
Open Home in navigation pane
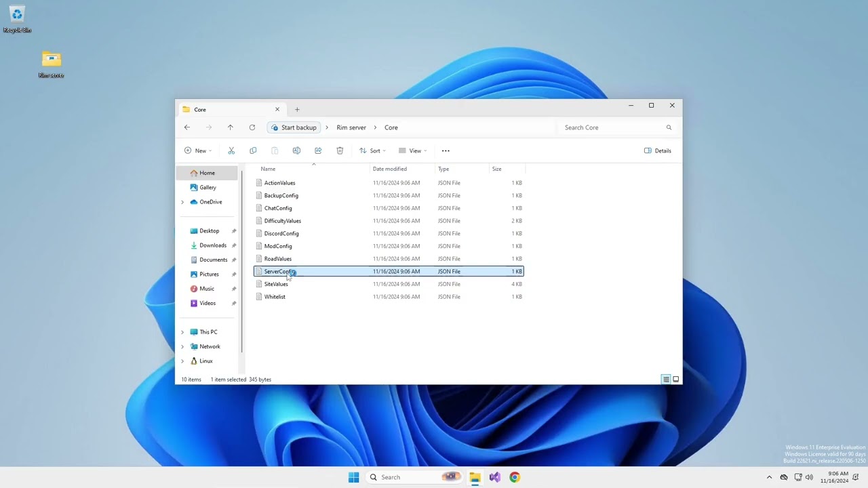click(x=207, y=173)
